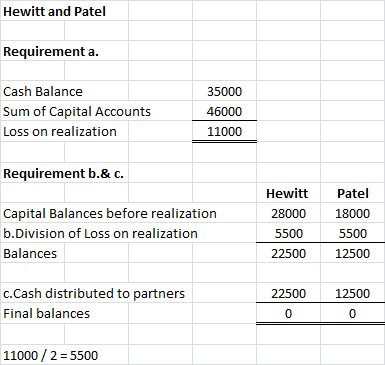Click the capital accounts value 46000
The height and width of the screenshot is (365, 385).
[224, 112]
